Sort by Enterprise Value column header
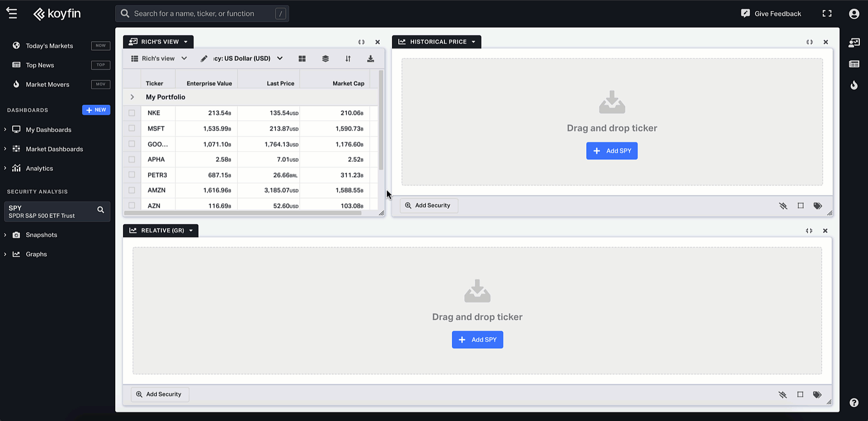The height and width of the screenshot is (421, 868). [209, 83]
